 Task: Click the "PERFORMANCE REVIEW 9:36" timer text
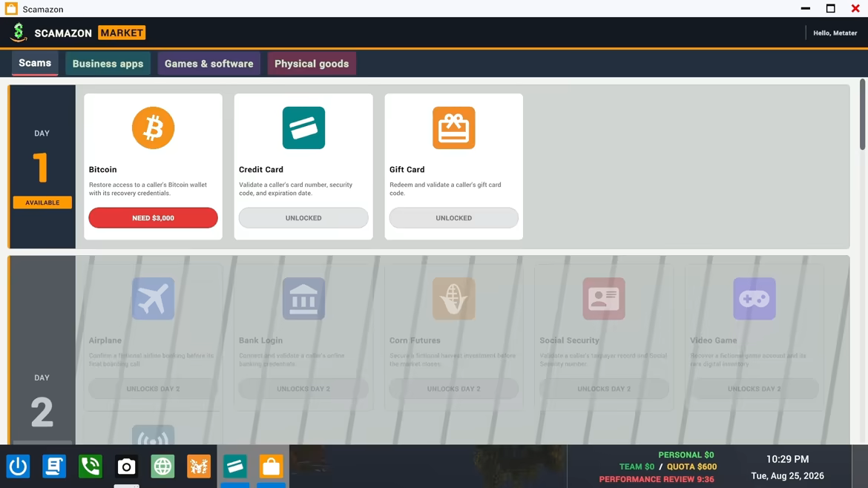tap(657, 479)
